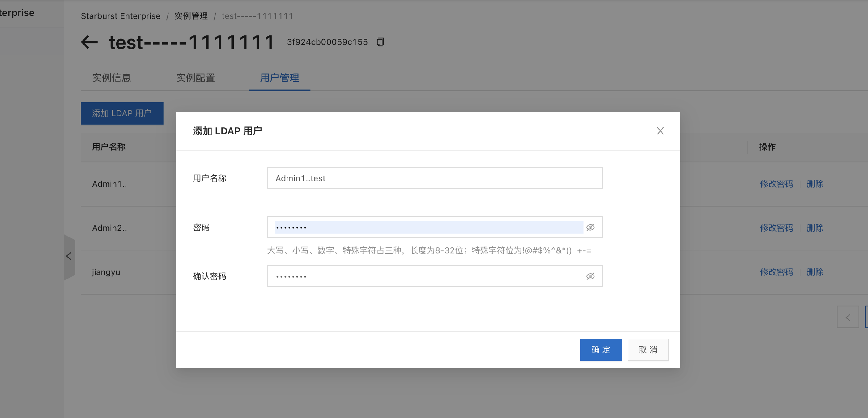This screenshot has height=418, width=868.
Task: Click 修改密码 for user jiangyu
Action: pyautogui.click(x=776, y=272)
